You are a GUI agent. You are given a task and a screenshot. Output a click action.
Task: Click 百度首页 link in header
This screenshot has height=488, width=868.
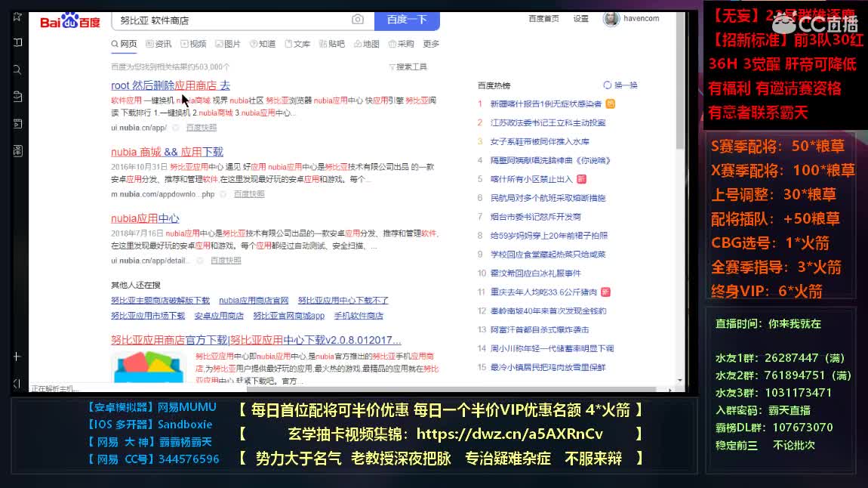(543, 18)
